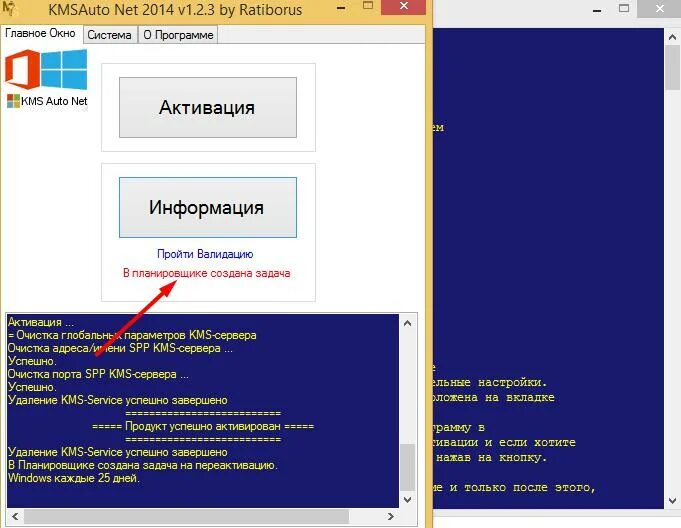Click log vertical scrollbar thumb
Viewport: 681px width, 528px height.
coord(407,467)
